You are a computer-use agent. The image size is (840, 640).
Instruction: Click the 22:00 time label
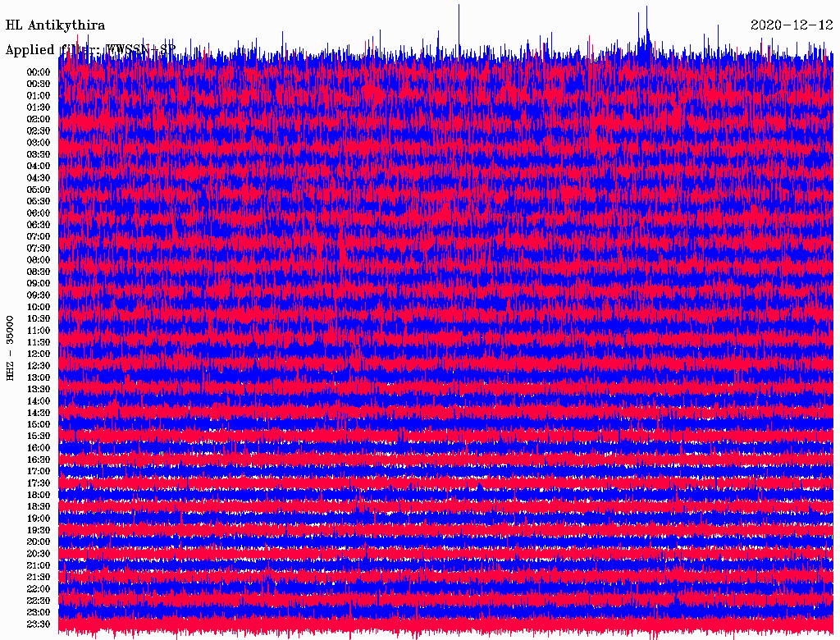click(x=39, y=589)
